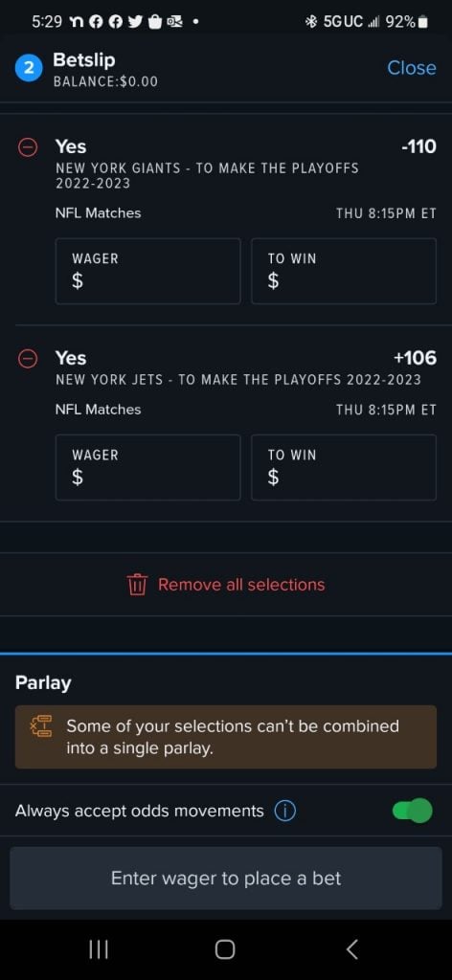Tap the red trash can icon
This screenshot has width=452, height=980.
point(137,585)
